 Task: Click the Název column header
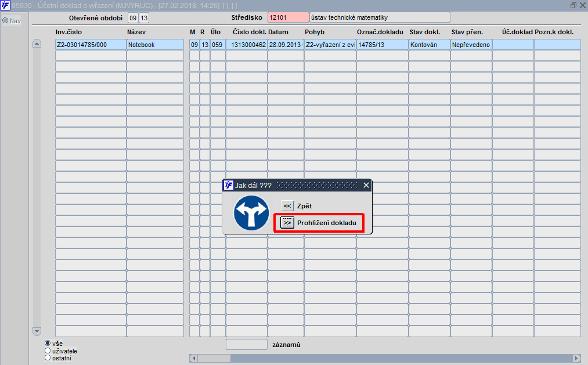click(136, 32)
